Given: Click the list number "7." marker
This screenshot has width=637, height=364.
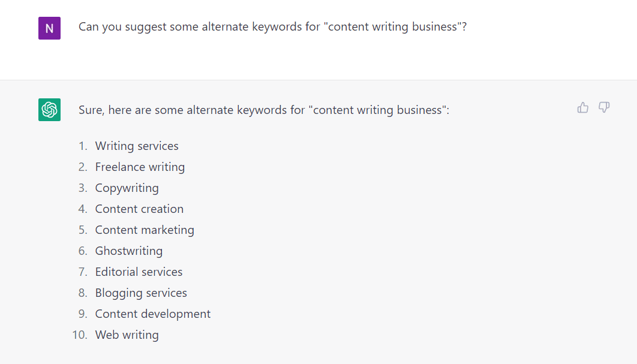Looking at the screenshot, I should [x=83, y=272].
